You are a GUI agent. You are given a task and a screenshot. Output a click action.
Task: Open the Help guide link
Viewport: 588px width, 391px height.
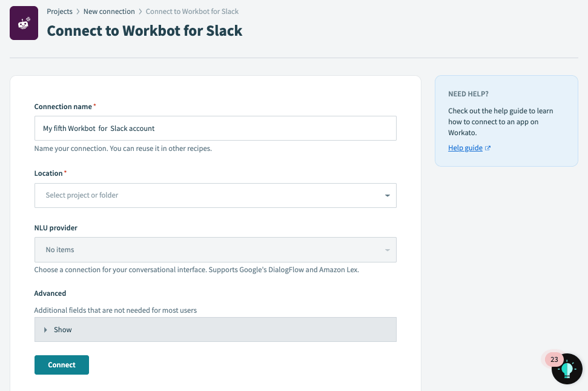click(466, 148)
